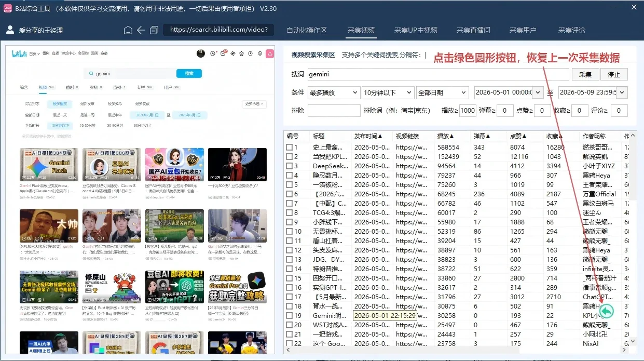Click the green circular restore-data button
Viewport: 644px width, 361px height.
pos(607,311)
